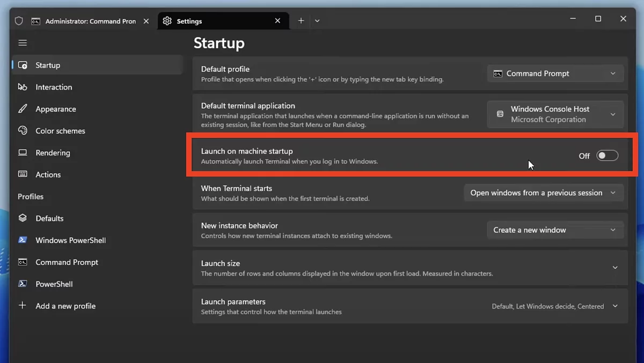Click the Defaults layers icon
Image resolution: width=644 pixels, height=363 pixels.
23,218
